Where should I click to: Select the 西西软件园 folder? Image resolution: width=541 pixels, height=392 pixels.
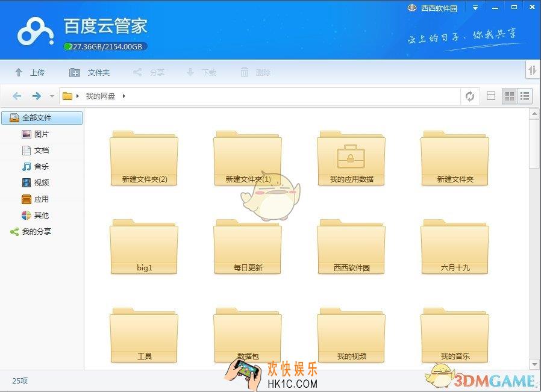tap(351, 247)
